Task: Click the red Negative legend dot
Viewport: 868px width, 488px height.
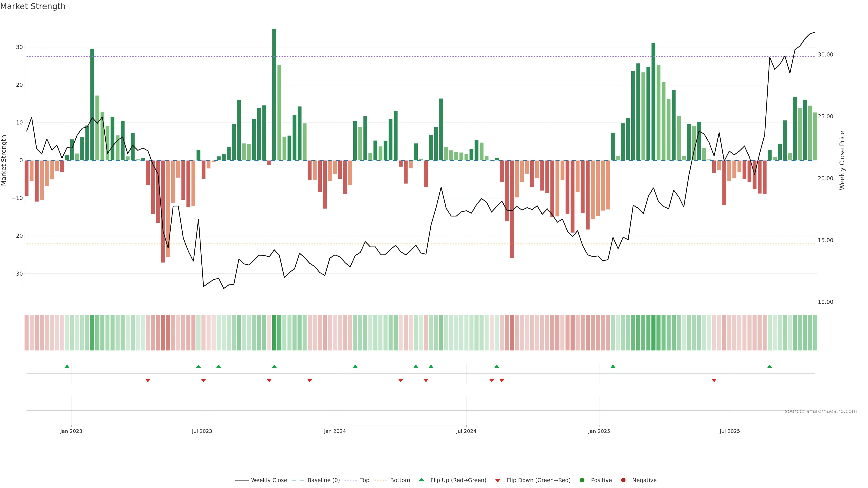Action: coord(623,480)
